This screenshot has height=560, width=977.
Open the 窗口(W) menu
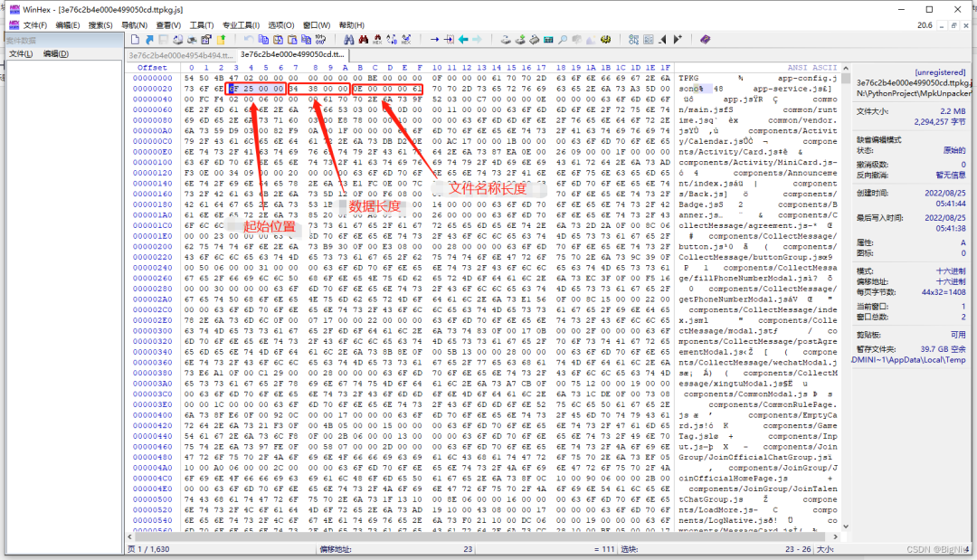316,25
